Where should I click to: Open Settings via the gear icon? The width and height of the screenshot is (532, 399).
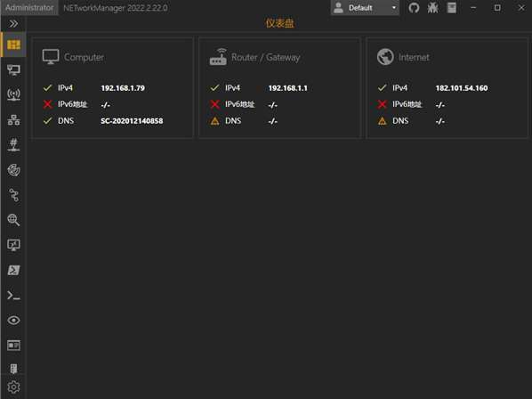pos(13,387)
